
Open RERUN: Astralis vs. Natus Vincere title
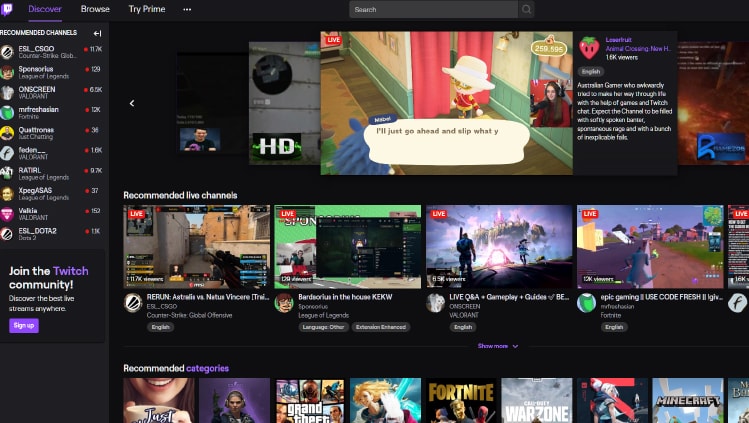coord(208,297)
